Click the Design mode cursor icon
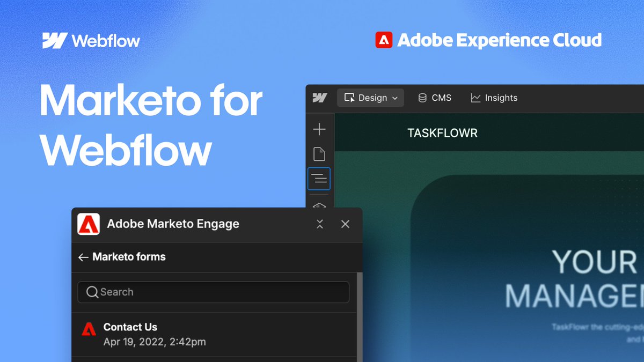644x362 pixels. pos(349,98)
